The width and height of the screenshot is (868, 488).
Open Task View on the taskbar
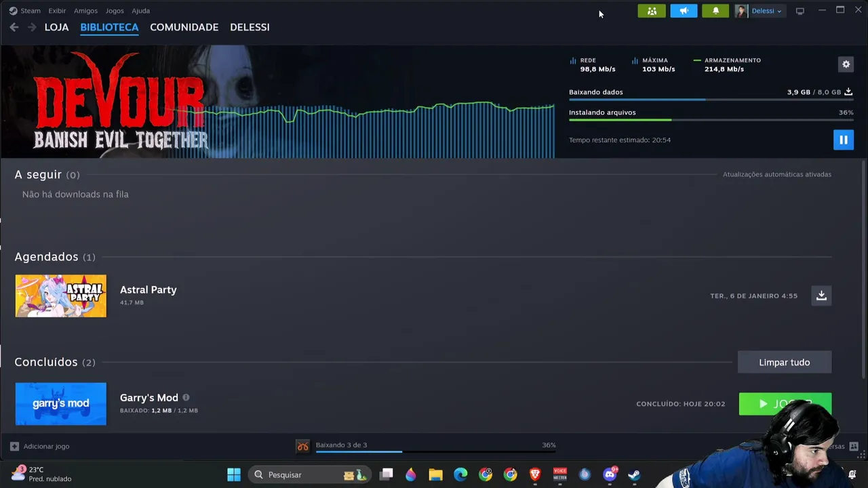click(x=387, y=474)
